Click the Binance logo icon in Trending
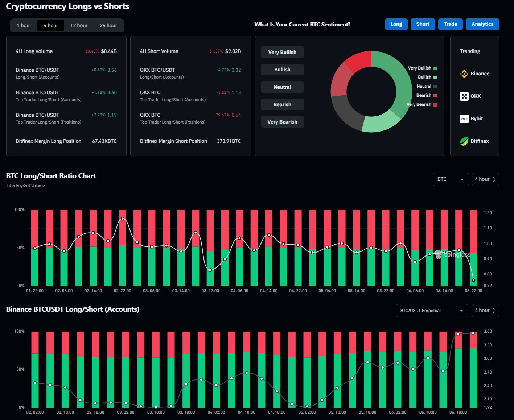Image resolution: width=514 pixels, height=420 pixels. pyautogui.click(x=464, y=74)
